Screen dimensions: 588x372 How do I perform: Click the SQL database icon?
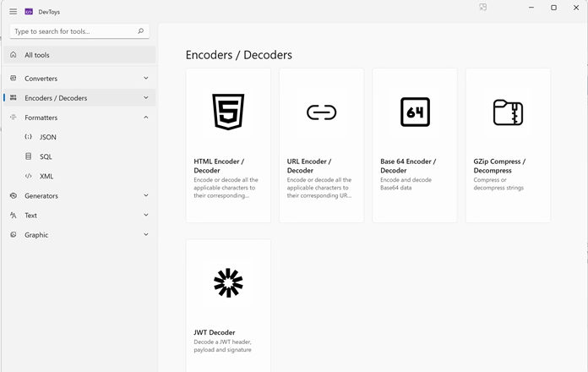(x=28, y=156)
